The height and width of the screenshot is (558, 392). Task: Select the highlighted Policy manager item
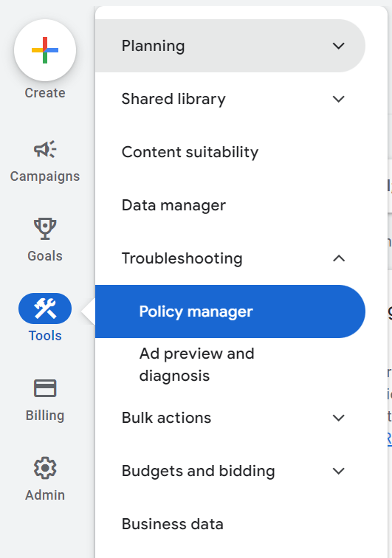pos(230,311)
